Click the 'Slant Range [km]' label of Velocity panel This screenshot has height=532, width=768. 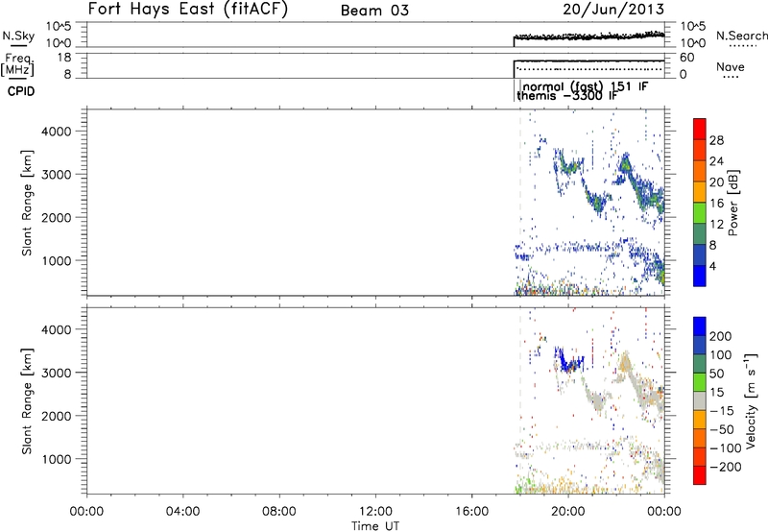coord(27,401)
